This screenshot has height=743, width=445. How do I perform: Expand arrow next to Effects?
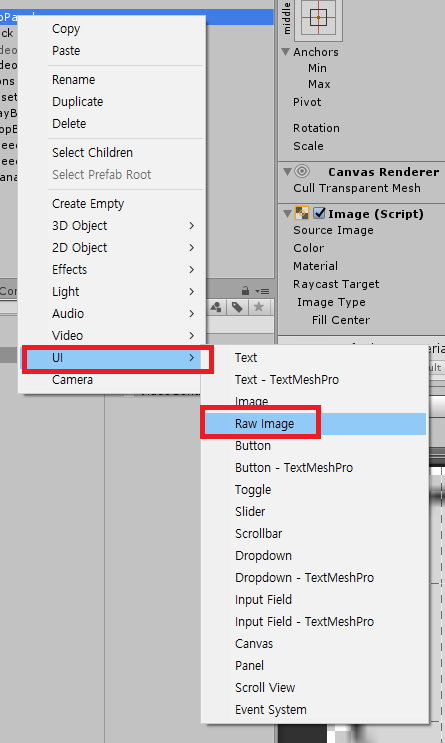pos(191,270)
